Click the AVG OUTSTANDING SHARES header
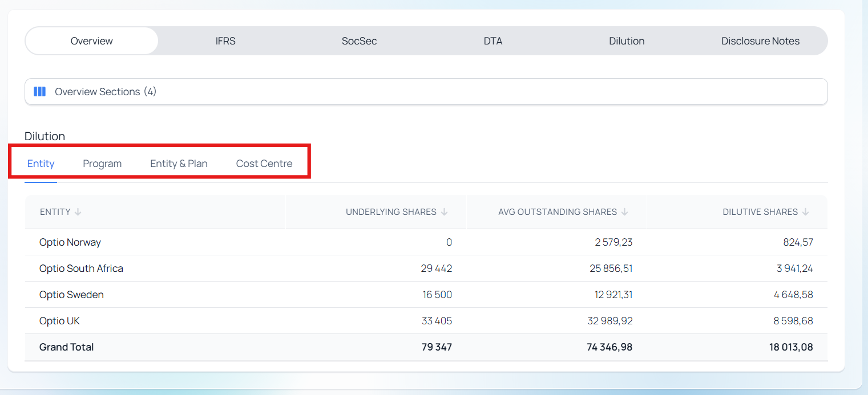Screen dimensions: 868x395 (558, 212)
